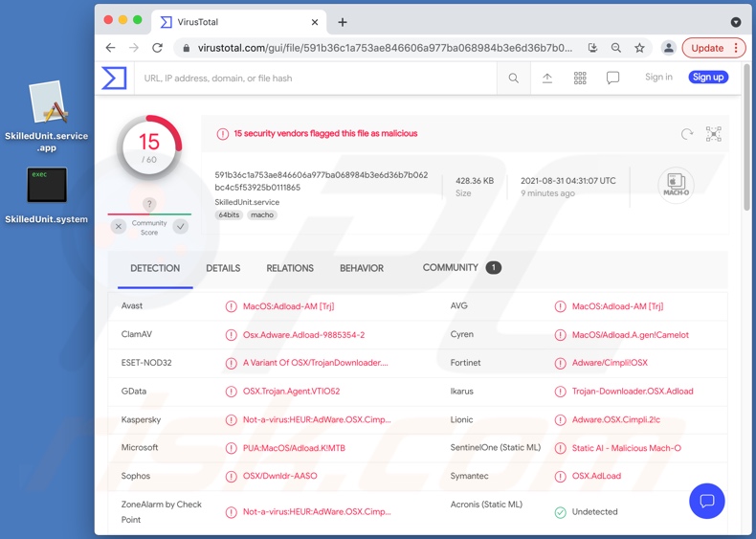Click SentinelOne result Static AI - Malicious Mach-O
756x539 pixels.
(x=627, y=448)
